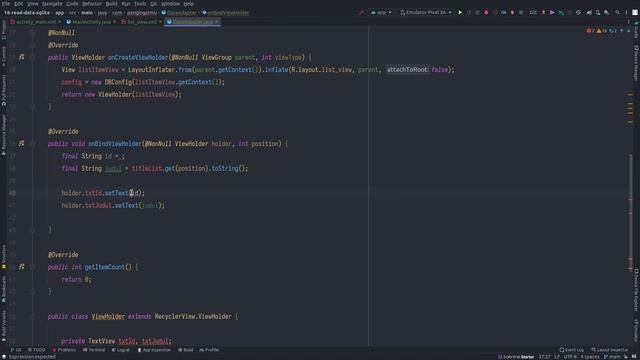Click line number 40 in the gutter
Viewport: 640px width, 360px height.
point(12,193)
